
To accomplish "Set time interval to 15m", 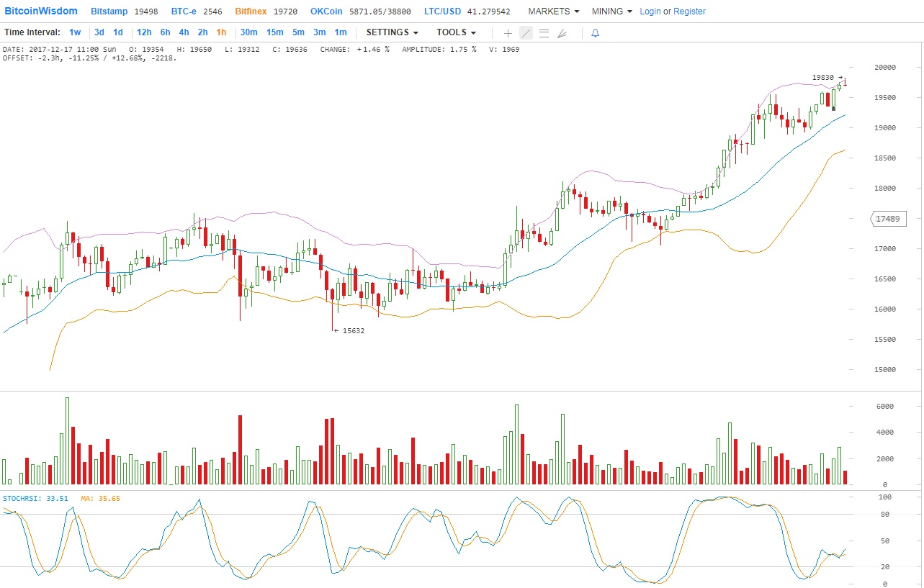I will (x=274, y=32).
